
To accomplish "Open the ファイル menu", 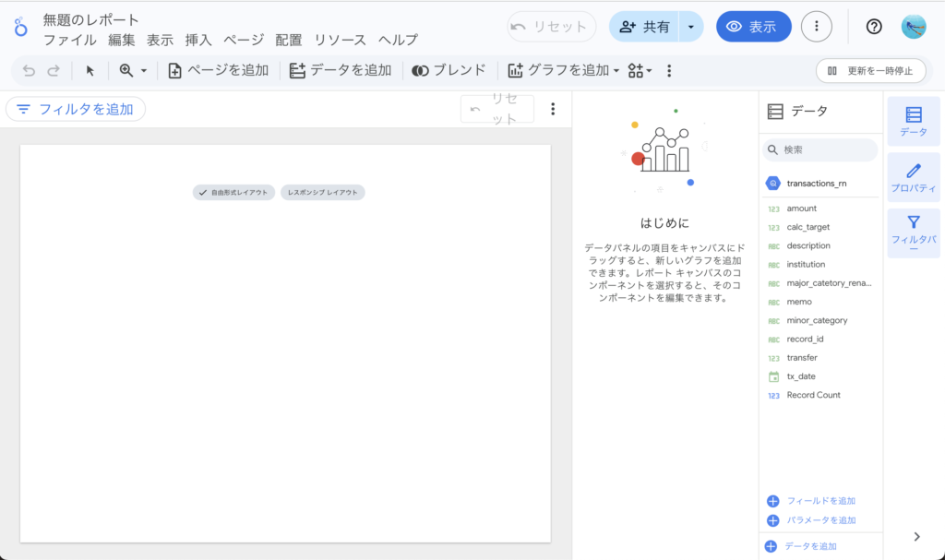I will (69, 40).
